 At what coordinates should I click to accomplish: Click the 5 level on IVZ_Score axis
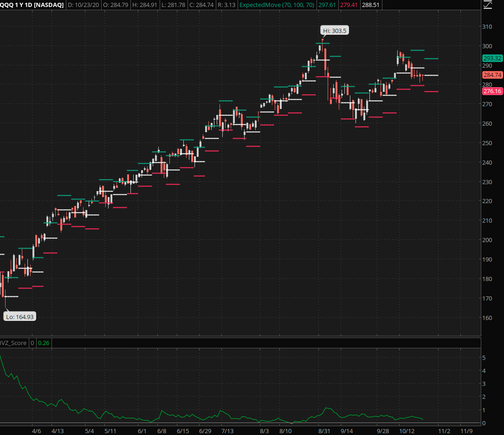point(484,358)
